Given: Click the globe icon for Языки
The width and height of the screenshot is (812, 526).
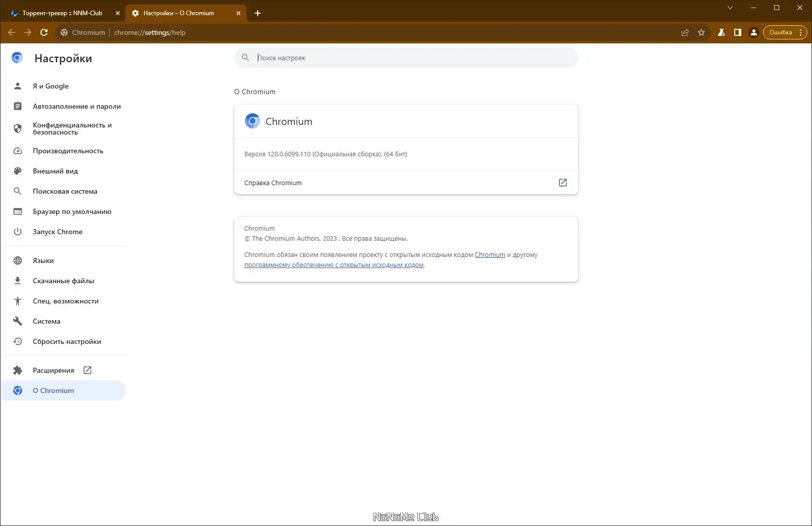Looking at the screenshot, I should tap(18, 260).
